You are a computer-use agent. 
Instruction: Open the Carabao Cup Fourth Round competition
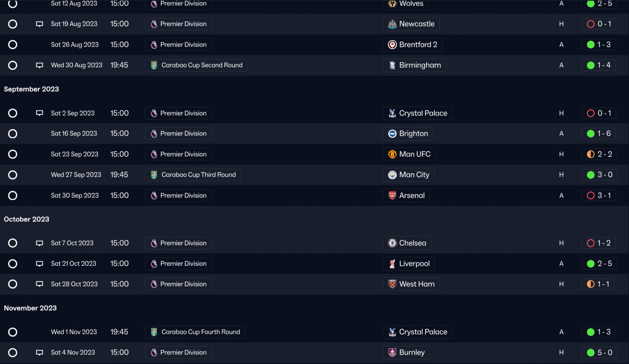[195, 332]
